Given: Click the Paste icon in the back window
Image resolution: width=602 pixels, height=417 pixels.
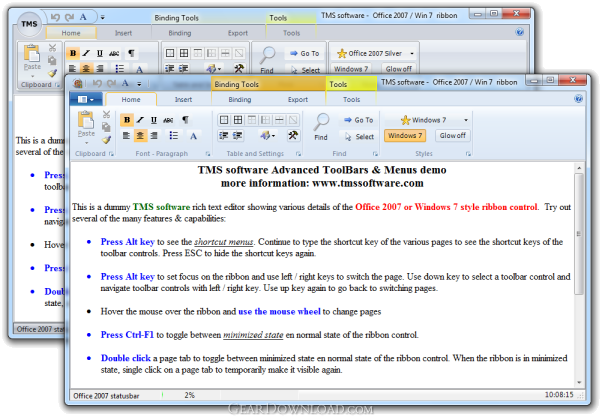Looking at the screenshot, I should pos(32,53).
